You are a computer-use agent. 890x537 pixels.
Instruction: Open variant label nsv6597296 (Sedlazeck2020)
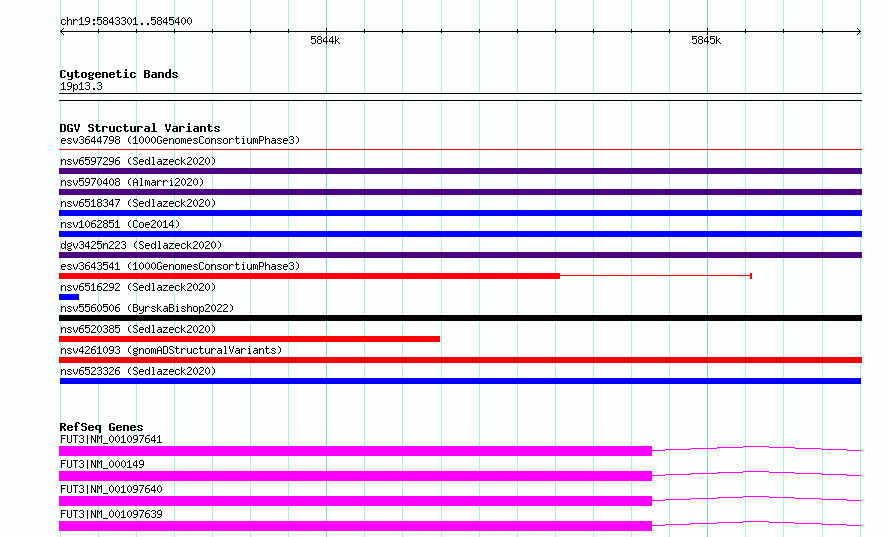(x=138, y=161)
